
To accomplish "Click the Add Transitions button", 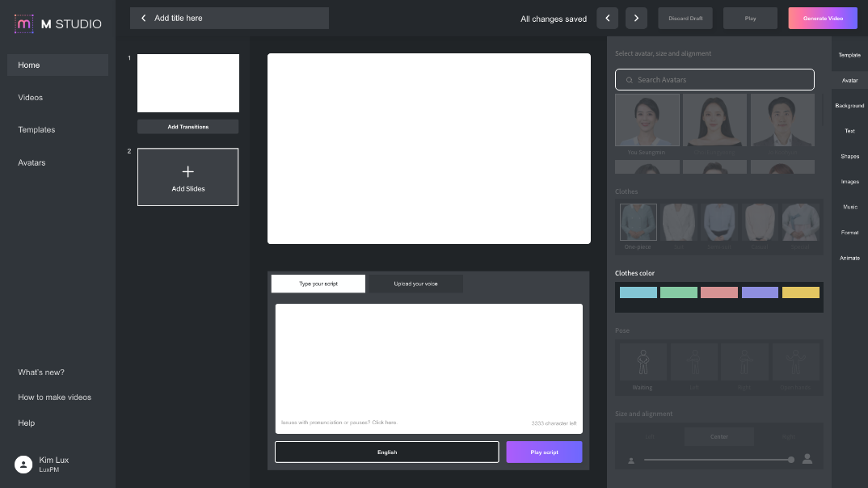I will 188,127.
